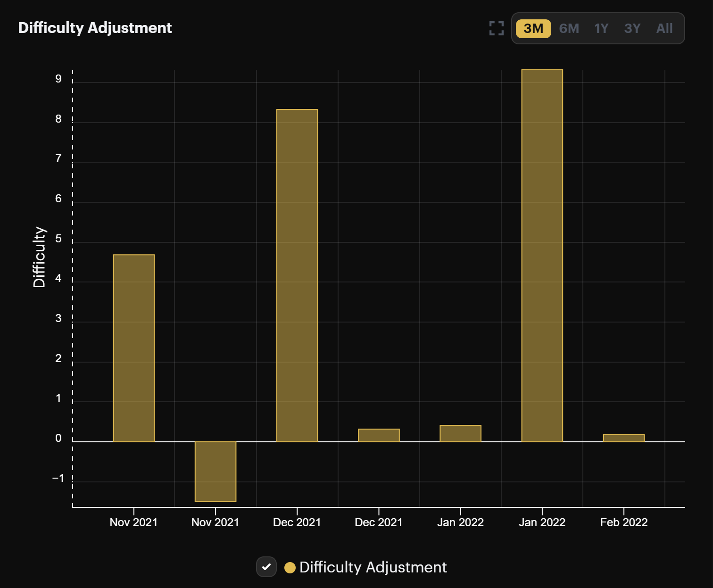
Task: Click the negative Nov 2021 bar
Action: click(215, 472)
